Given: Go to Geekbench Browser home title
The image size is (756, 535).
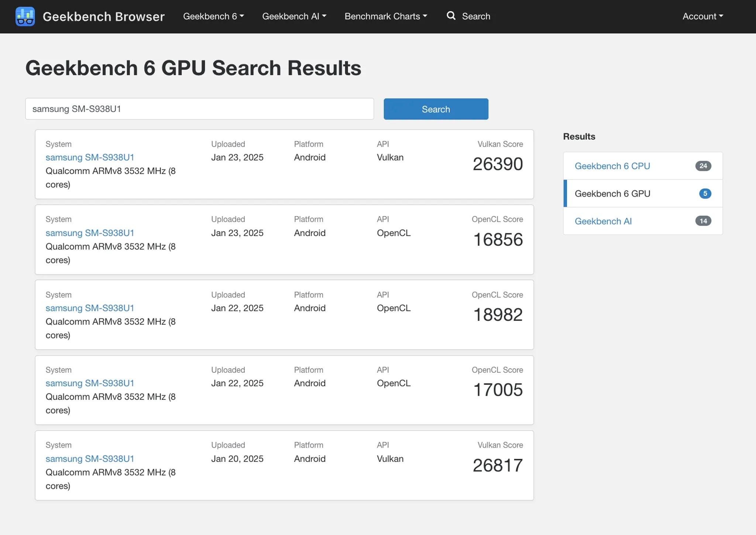Looking at the screenshot, I should pos(103,17).
